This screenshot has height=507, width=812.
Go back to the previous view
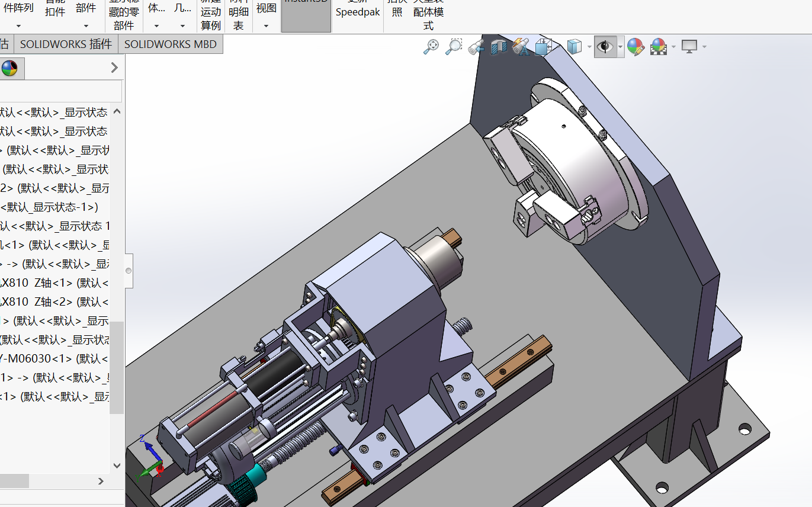pyautogui.click(x=476, y=47)
